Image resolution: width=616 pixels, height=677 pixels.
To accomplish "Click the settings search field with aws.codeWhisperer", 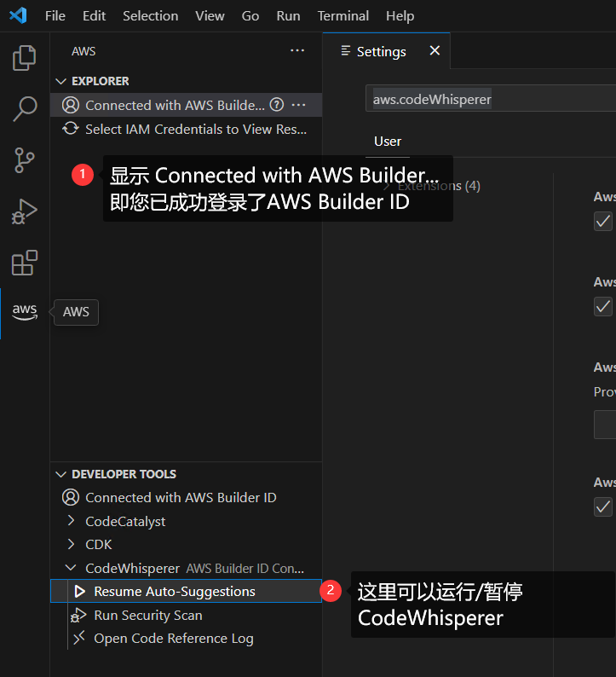I will [x=491, y=99].
